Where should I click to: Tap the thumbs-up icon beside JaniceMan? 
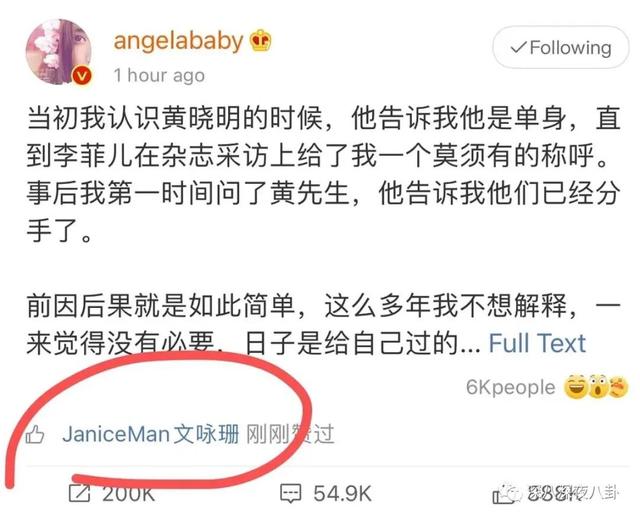click(x=35, y=435)
